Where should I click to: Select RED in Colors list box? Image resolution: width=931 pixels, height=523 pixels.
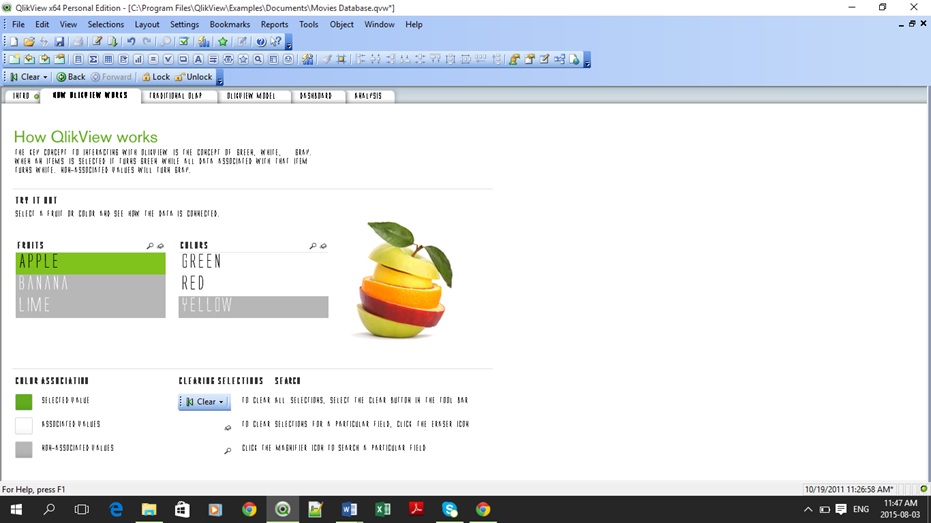click(x=254, y=284)
